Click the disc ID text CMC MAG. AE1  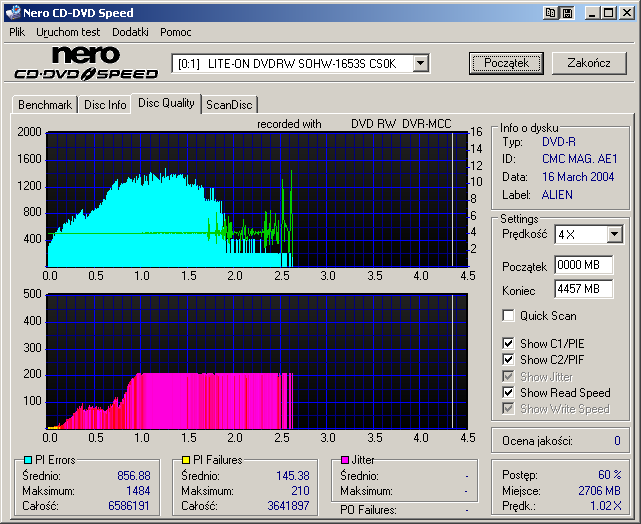(x=580, y=159)
